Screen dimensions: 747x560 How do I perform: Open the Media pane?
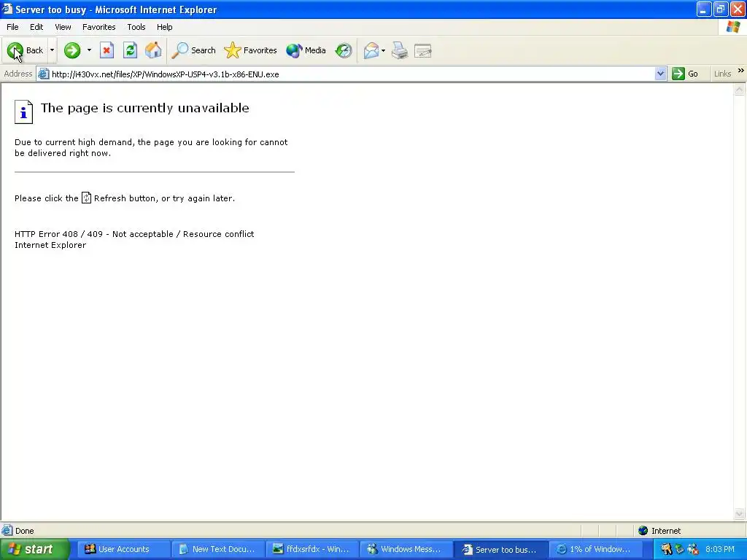point(306,50)
